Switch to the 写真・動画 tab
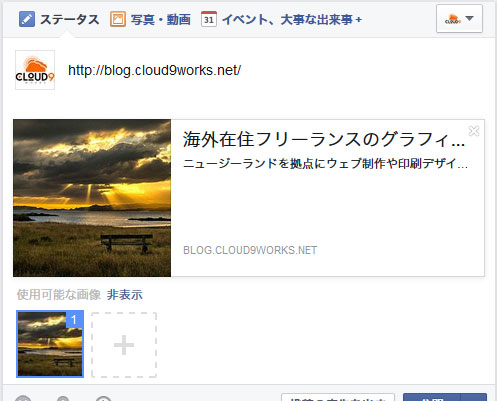497x401 pixels. pyautogui.click(x=150, y=19)
